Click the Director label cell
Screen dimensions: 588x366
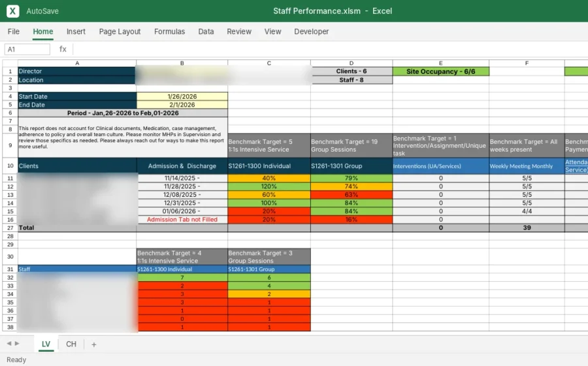click(77, 71)
